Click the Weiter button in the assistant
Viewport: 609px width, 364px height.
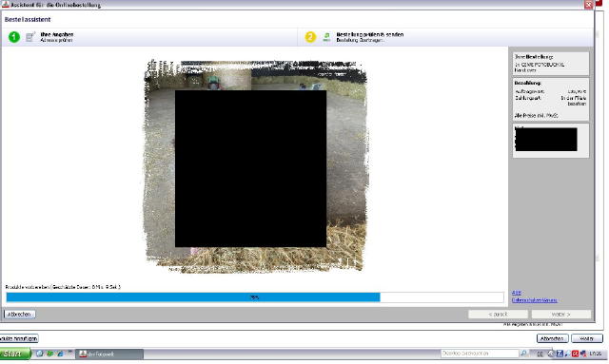click(x=560, y=315)
